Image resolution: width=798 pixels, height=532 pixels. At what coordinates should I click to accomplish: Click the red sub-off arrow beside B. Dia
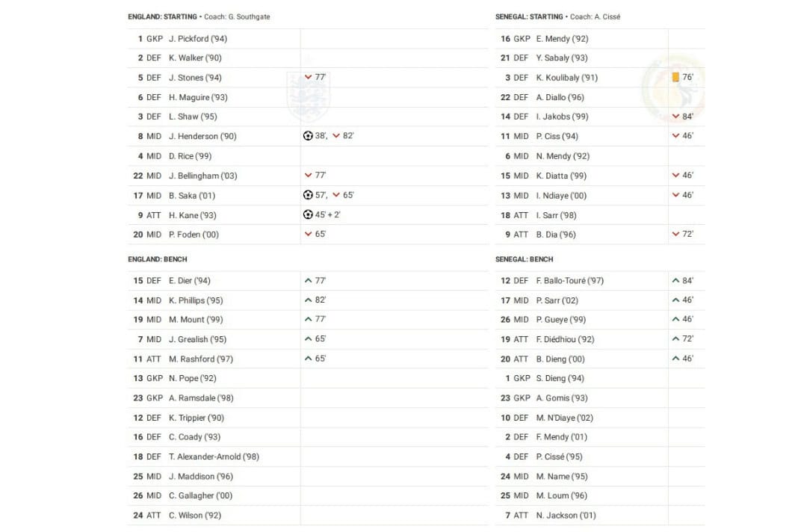pyautogui.click(x=675, y=235)
